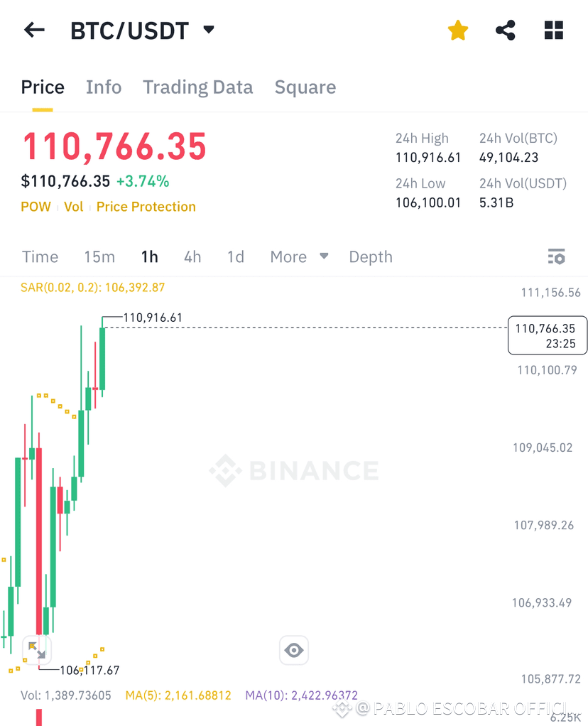
Task: Select the 4h timeframe
Action: pos(192,256)
